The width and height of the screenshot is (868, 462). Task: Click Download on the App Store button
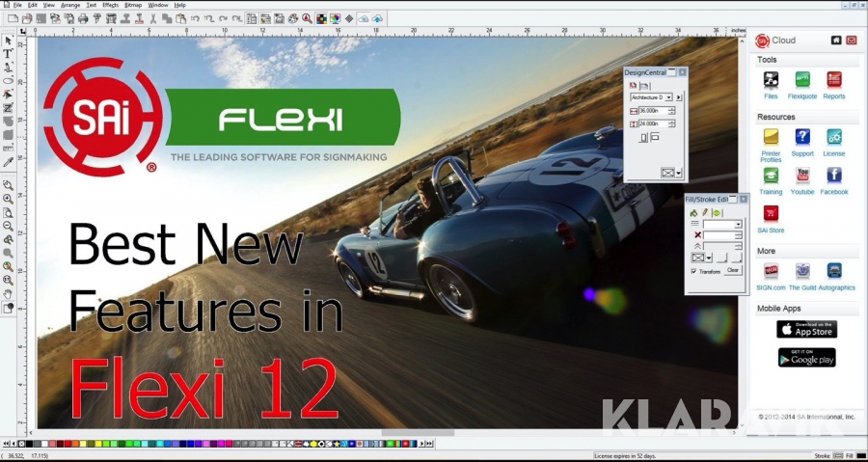[806, 329]
